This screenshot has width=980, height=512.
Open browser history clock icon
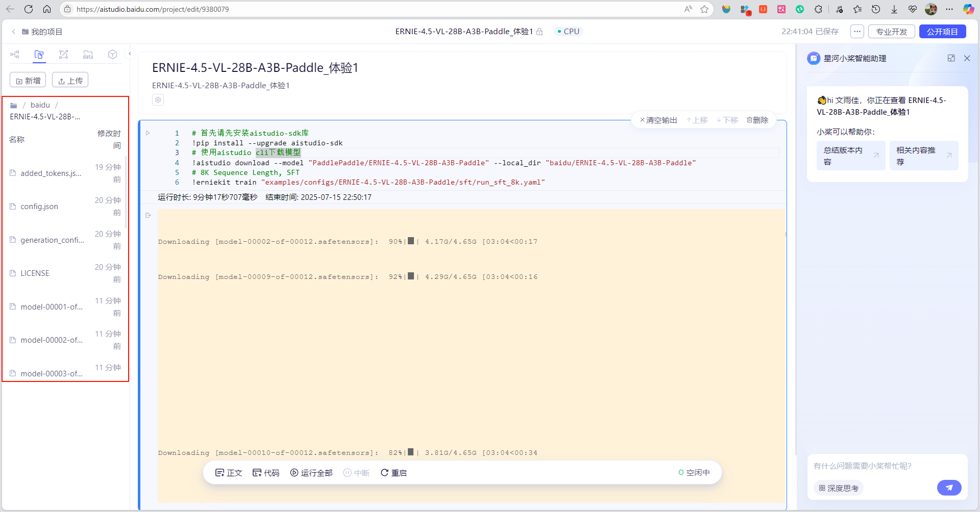(x=876, y=9)
